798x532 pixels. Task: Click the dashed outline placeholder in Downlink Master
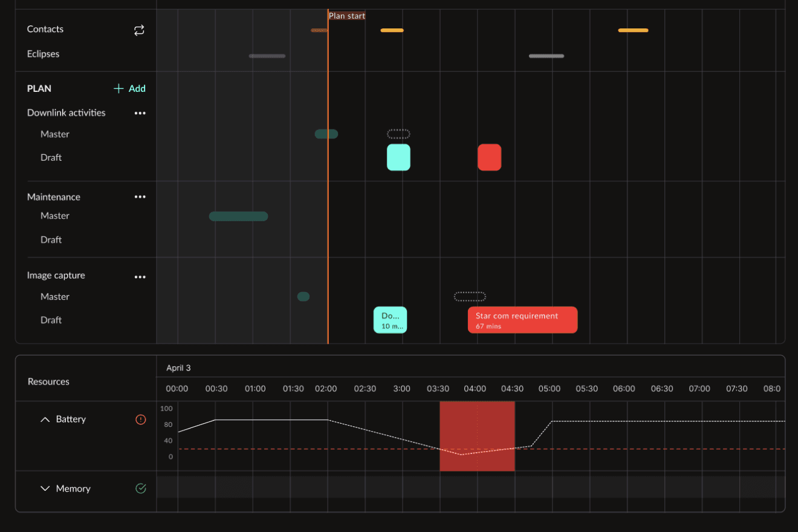(398, 134)
